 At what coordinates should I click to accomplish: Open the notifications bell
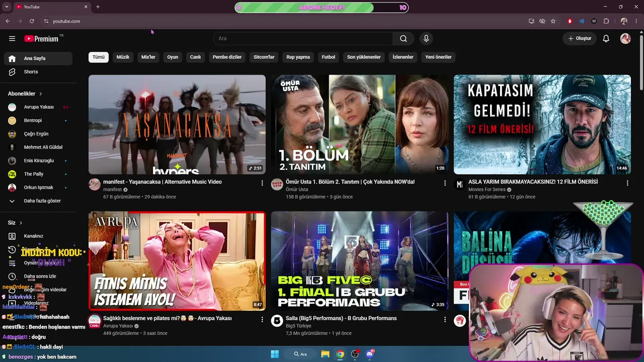[606, 39]
